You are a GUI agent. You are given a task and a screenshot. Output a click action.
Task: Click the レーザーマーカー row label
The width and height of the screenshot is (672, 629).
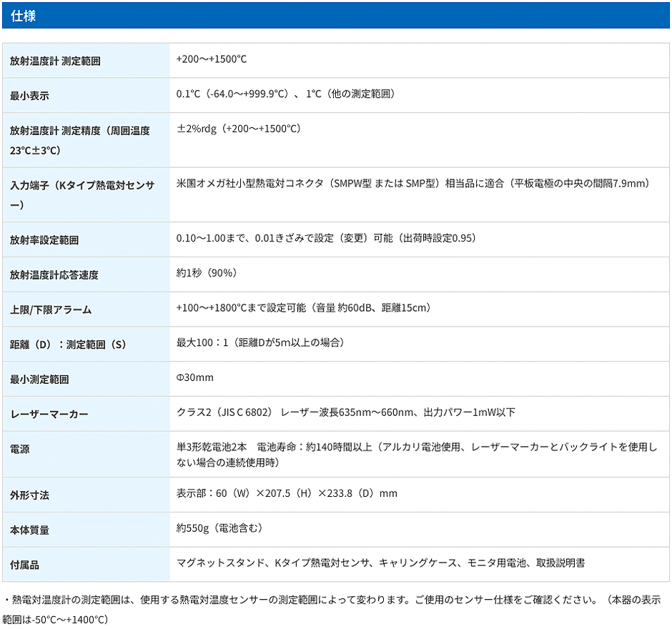click(49, 415)
